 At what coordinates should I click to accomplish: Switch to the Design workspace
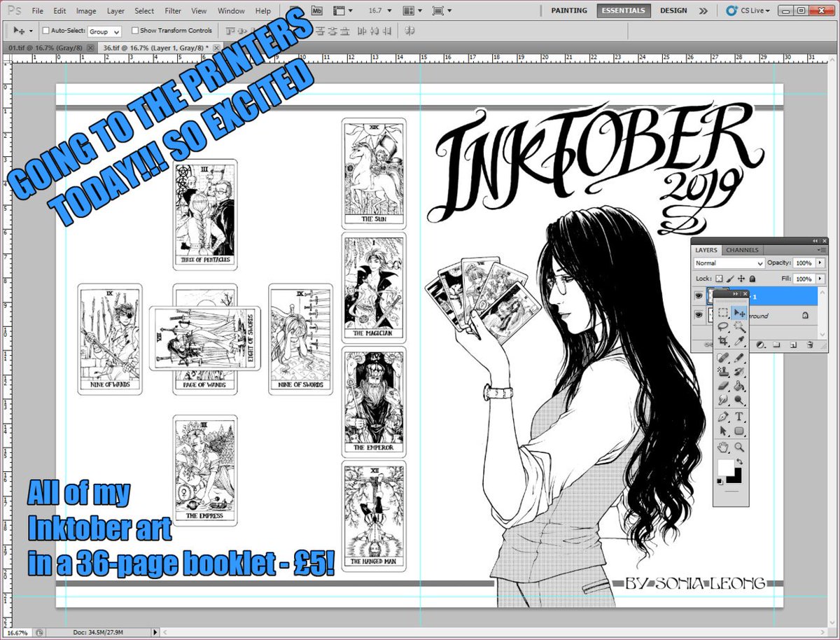click(673, 11)
